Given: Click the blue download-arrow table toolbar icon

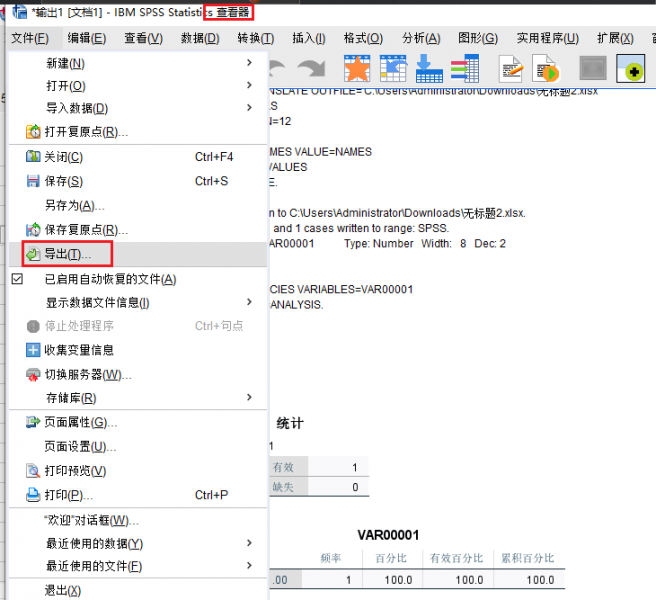Looking at the screenshot, I should point(429,69).
